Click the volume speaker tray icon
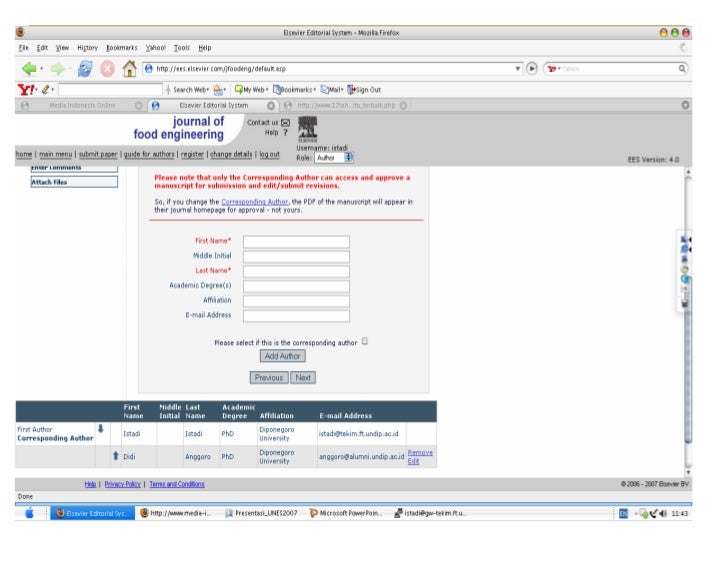Viewport: 728px width, 563px height. click(663, 513)
